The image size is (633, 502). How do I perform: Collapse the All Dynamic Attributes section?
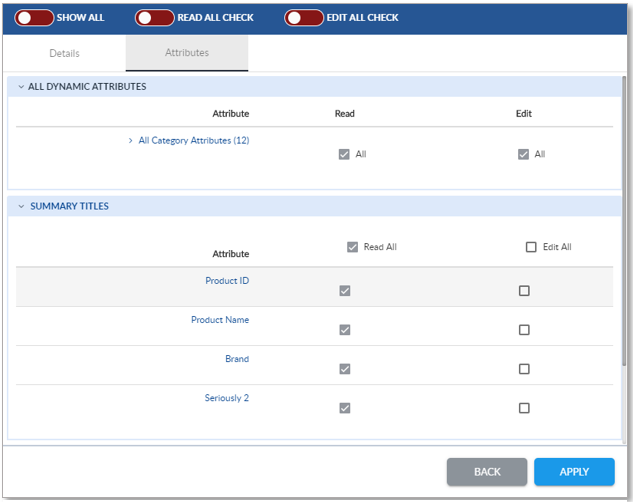21,87
